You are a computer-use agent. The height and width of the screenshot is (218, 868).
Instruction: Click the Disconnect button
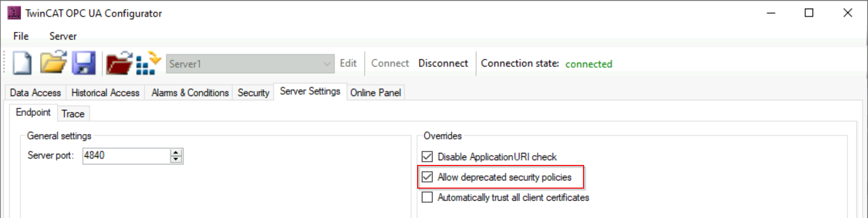point(443,63)
